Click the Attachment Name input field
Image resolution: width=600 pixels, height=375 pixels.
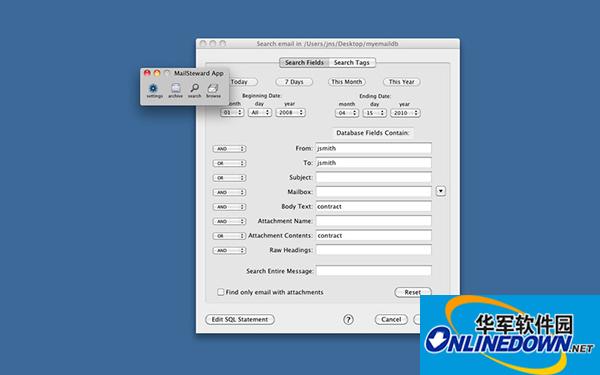(x=373, y=221)
